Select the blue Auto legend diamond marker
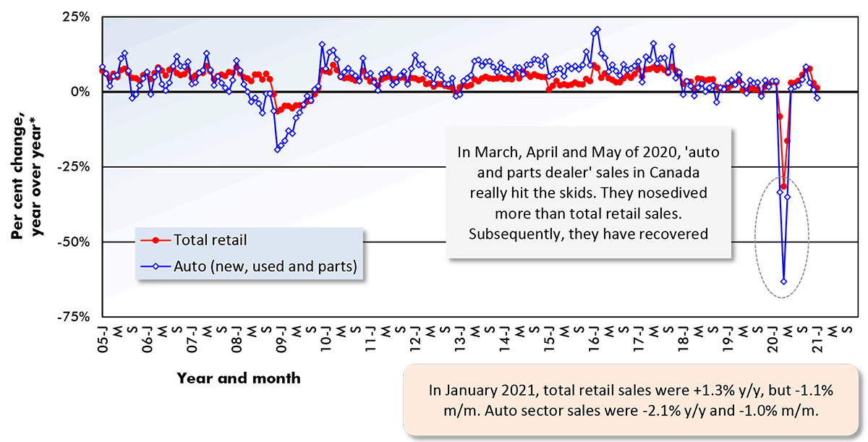This screenshot has width=868, height=442. tap(155, 265)
